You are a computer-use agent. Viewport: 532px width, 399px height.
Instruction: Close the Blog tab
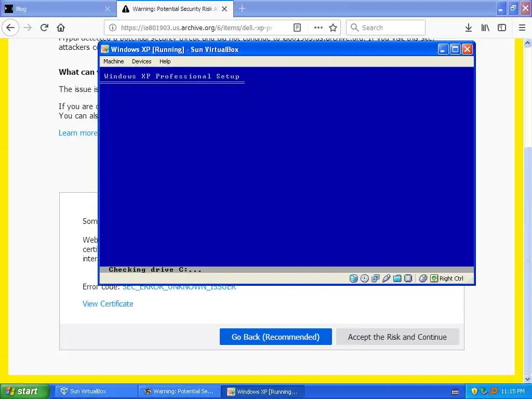pyautogui.click(x=107, y=9)
